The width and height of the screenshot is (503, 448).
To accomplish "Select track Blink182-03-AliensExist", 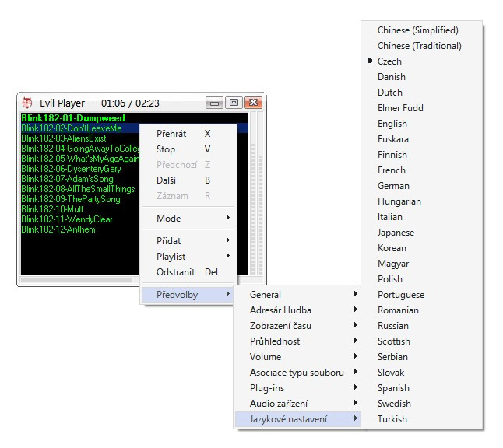I will 64,138.
